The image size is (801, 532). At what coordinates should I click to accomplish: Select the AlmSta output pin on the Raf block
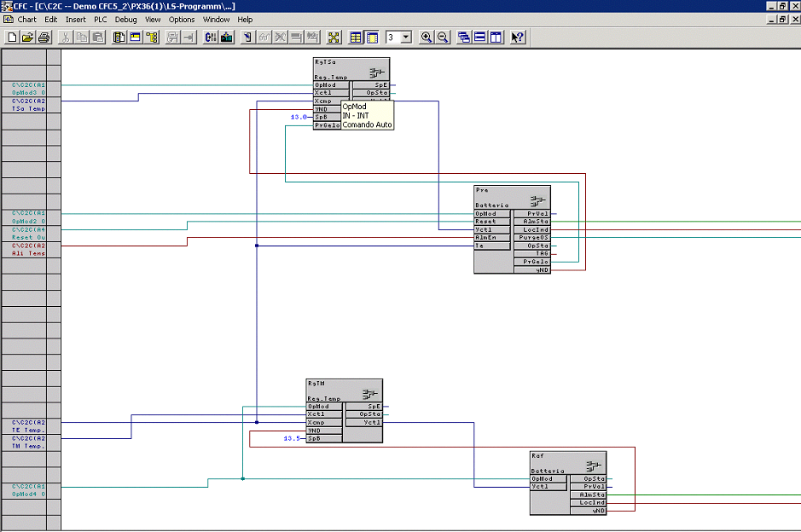[588, 494]
